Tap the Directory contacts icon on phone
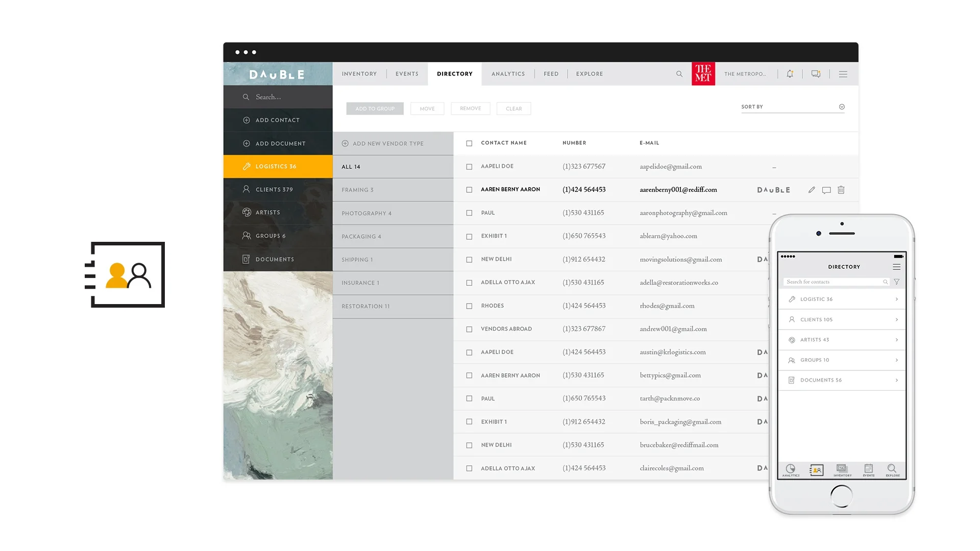Viewport: 980px width, 551px height. [x=817, y=470]
